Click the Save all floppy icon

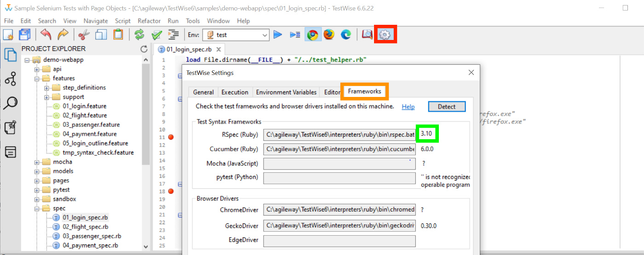coord(24,34)
